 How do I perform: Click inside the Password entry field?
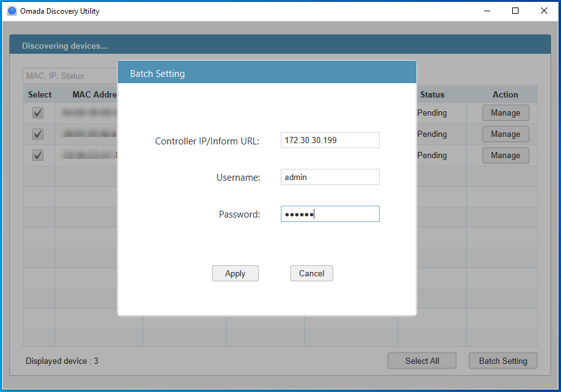click(330, 214)
